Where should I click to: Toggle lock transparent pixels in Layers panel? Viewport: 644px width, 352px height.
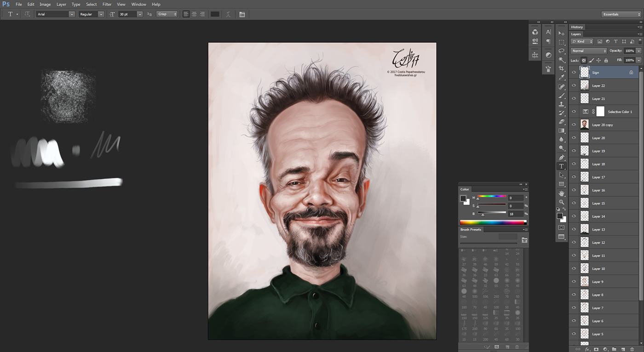coord(584,60)
